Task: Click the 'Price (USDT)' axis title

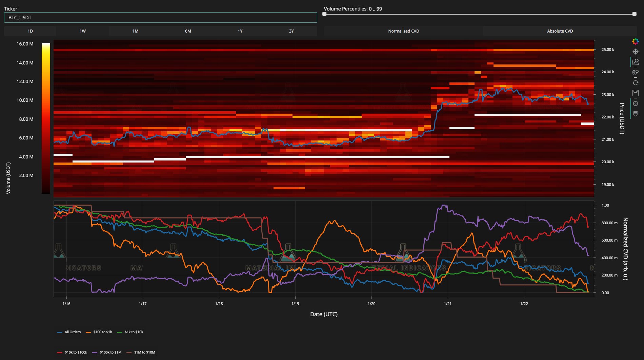Action: point(622,118)
